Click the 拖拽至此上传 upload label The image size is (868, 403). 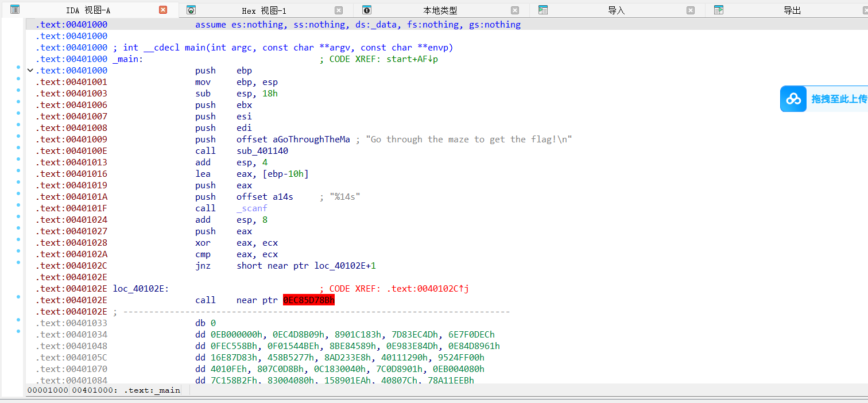tap(839, 99)
